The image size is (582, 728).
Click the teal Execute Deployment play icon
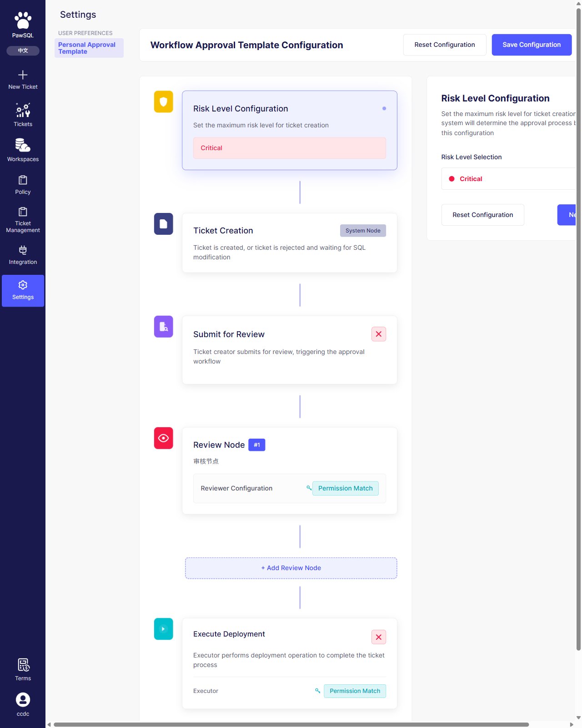pos(164,629)
